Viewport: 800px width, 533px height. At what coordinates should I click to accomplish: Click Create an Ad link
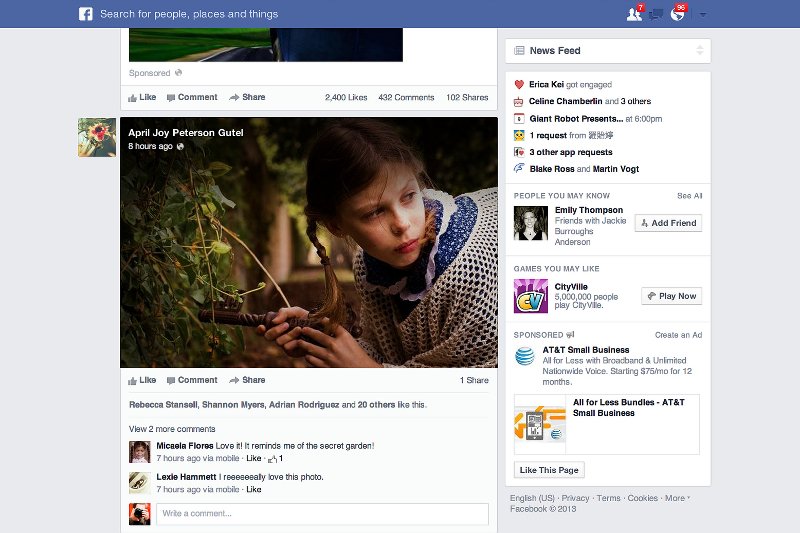[679, 335]
